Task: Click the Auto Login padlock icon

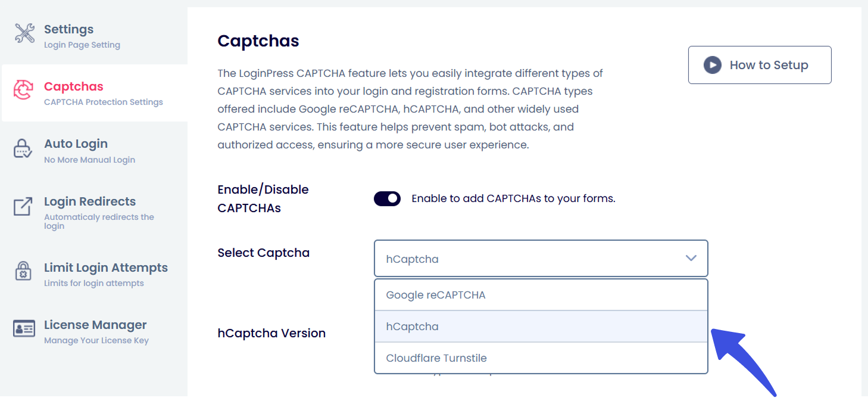Action: tap(23, 148)
